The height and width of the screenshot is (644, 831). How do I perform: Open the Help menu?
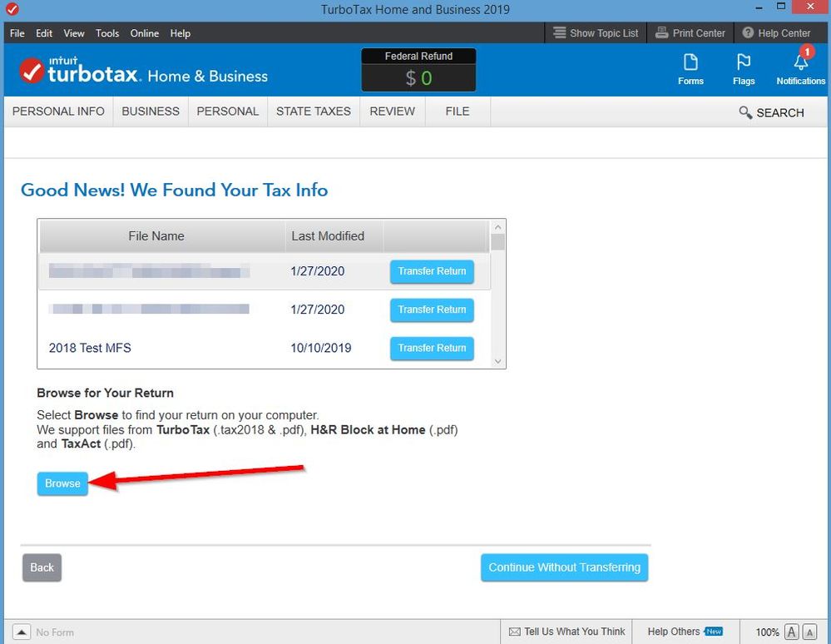(181, 32)
